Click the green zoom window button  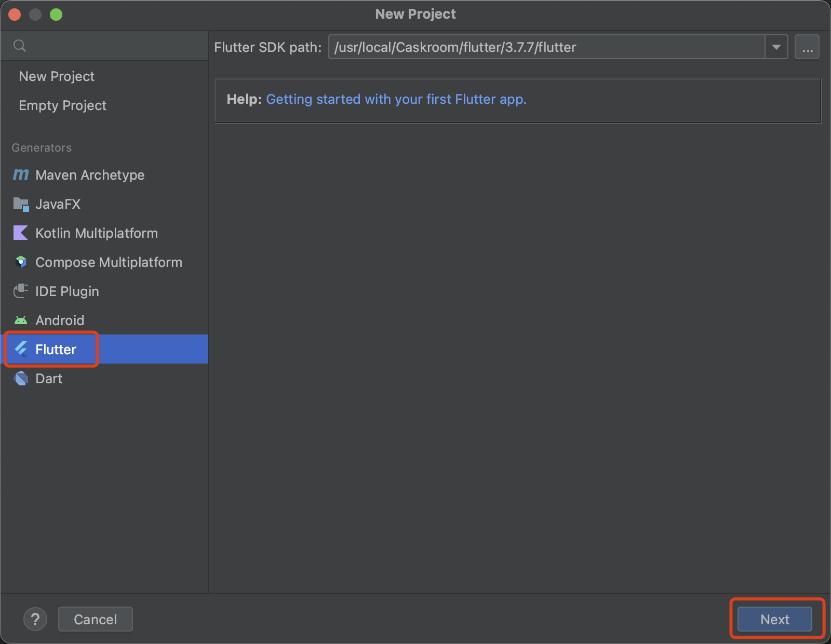[56, 15]
